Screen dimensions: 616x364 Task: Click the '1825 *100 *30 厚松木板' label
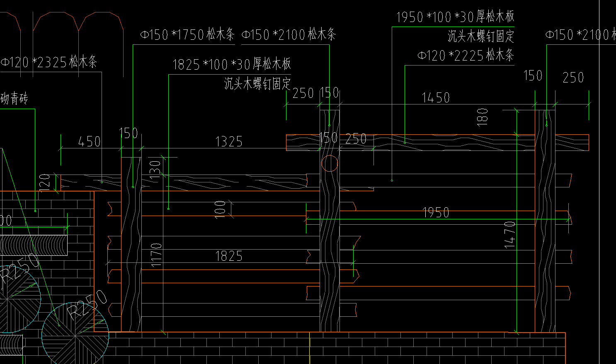click(232, 64)
